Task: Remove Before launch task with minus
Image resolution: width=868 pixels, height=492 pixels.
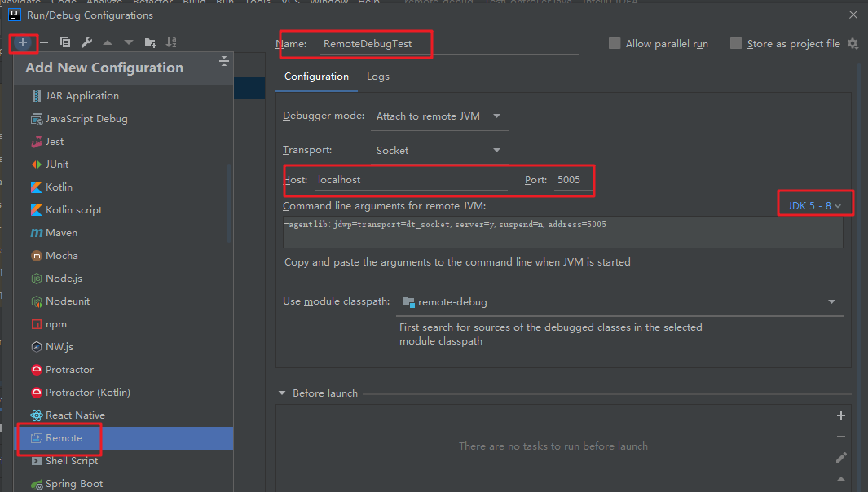Action: pos(841,437)
